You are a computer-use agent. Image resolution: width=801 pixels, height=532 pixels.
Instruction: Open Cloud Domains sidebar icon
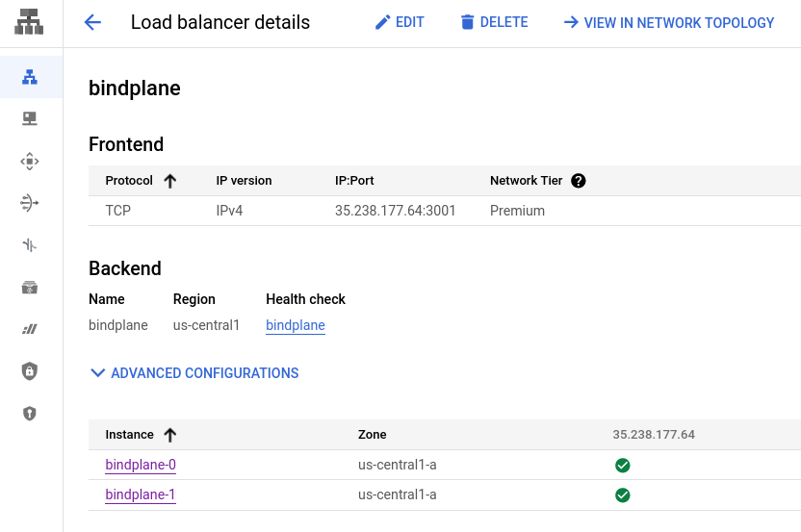click(x=30, y=329)
